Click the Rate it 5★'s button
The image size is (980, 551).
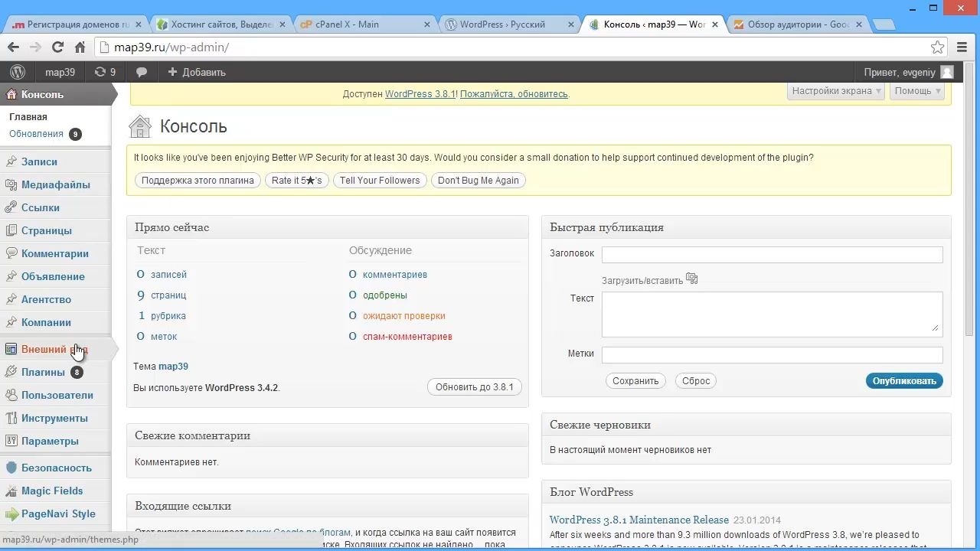[297, 181]
